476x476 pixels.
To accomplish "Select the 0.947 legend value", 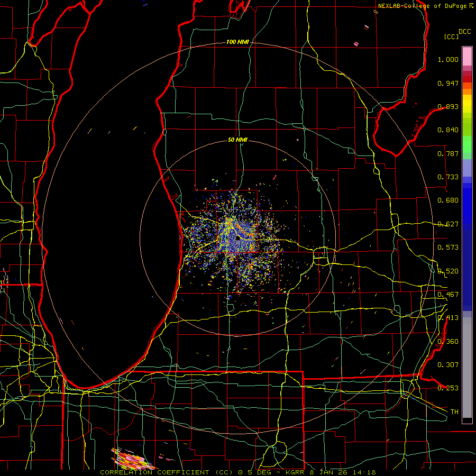I will point(448,83).
